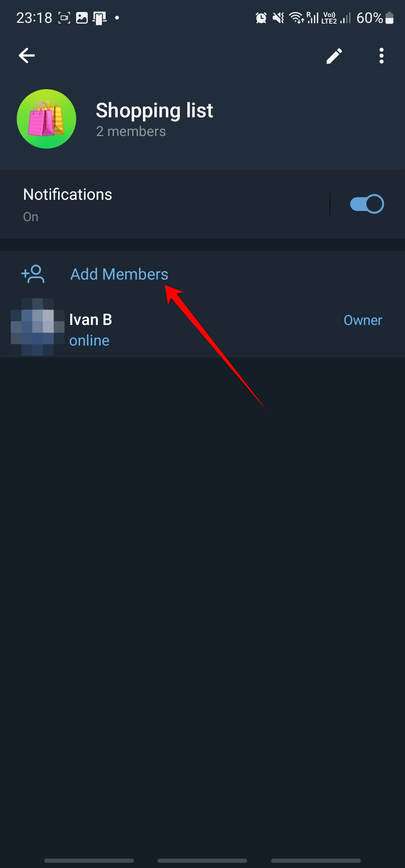Screen dimensions: 405x868
Task: Open the edit pencil icon
Action: [334, 56]
